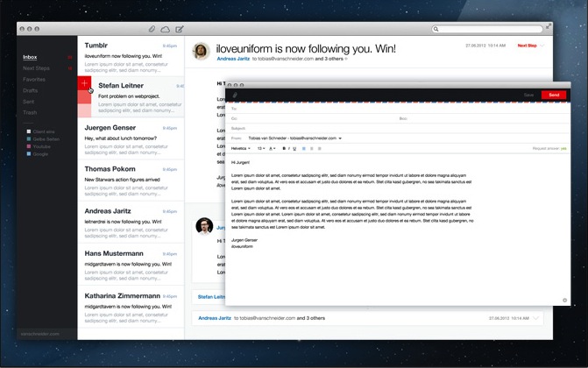
Task: Click Andreas Jaritz sender link under email title
Action: pos(233,59)
